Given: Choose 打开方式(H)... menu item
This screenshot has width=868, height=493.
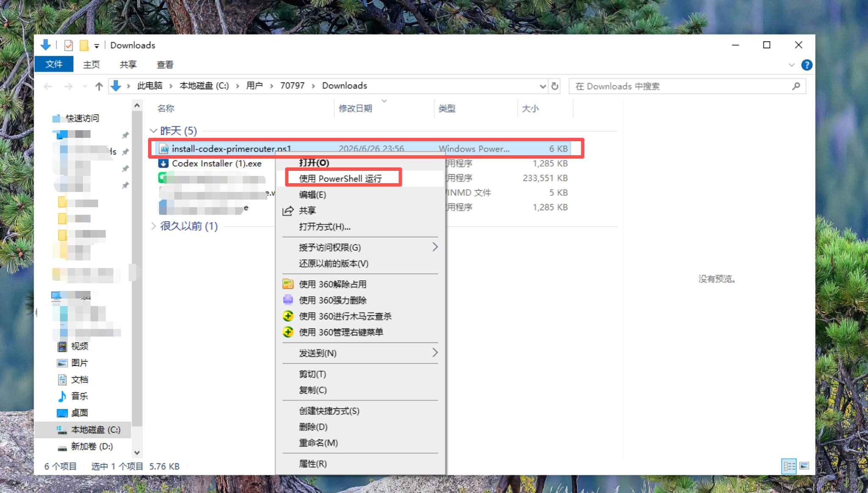Looking at the screenshot, I should coord(360,227).
